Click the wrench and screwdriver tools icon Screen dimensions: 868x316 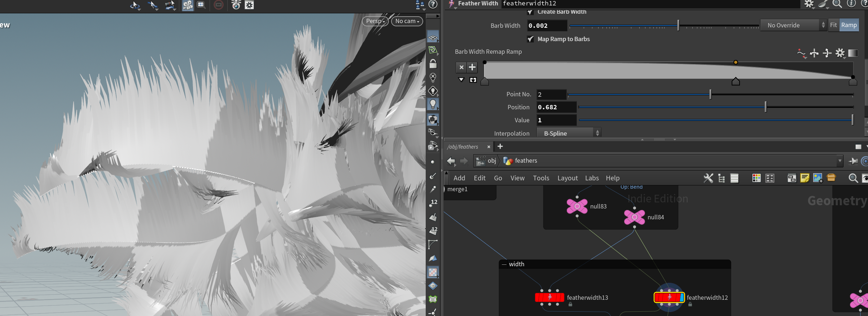[x=708, y=178]
